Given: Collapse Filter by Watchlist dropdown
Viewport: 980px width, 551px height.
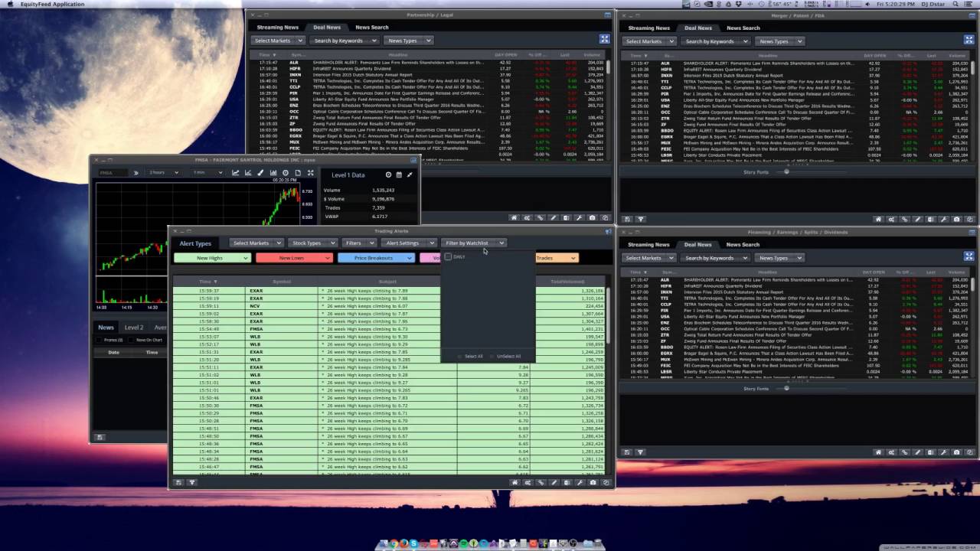Looking at the screenshot, I should coord(473,243).
